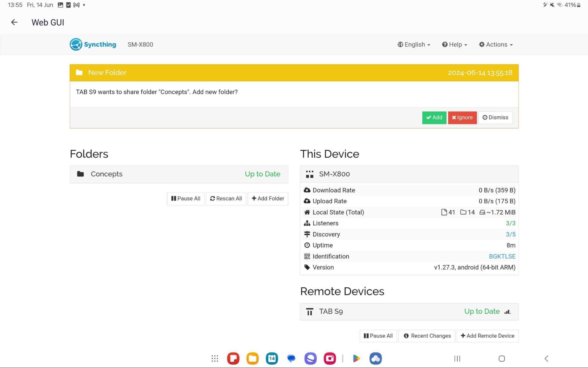Click the Download Rate cloud icon
Image resolution: width=588 pixels, height=368 pixels.
click(x=307, y=190)
